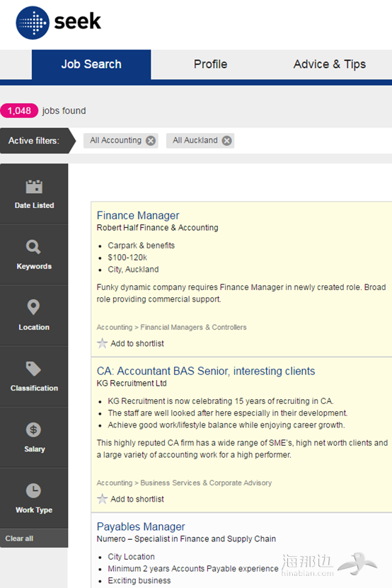This screenshot has height=588, width=392.
Task: Follow Business Services & Corporate Advisory link
Action: tap(206, 483)
